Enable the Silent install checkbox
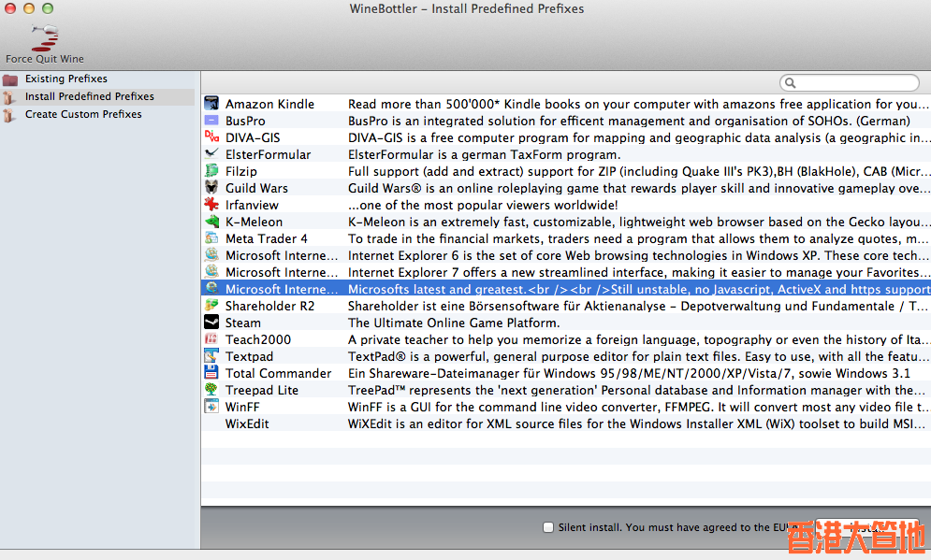 [548, 527]
